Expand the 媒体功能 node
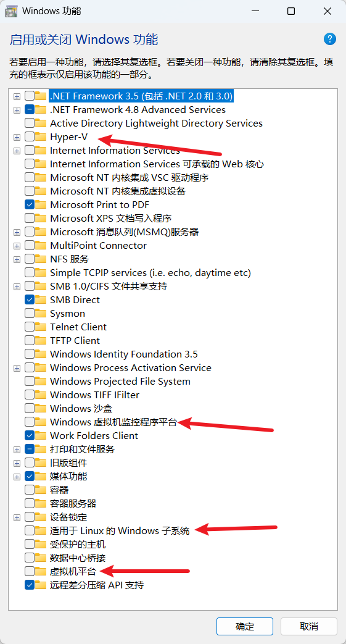This screenshot has height=644, width=346. coord(17,477)
